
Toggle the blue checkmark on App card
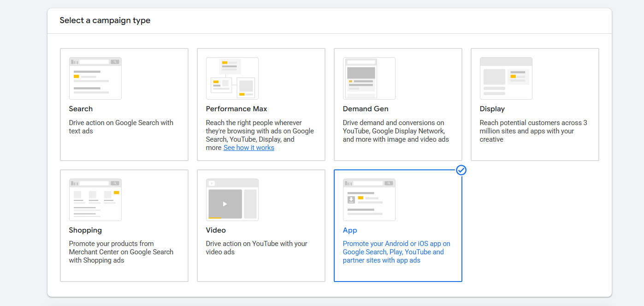coord(461,170)
